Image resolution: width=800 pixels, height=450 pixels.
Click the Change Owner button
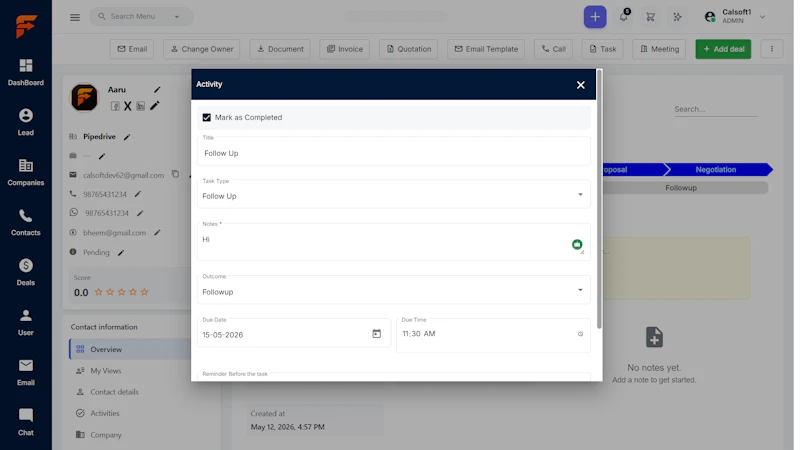pyautogui.click(x=202, y=49)
